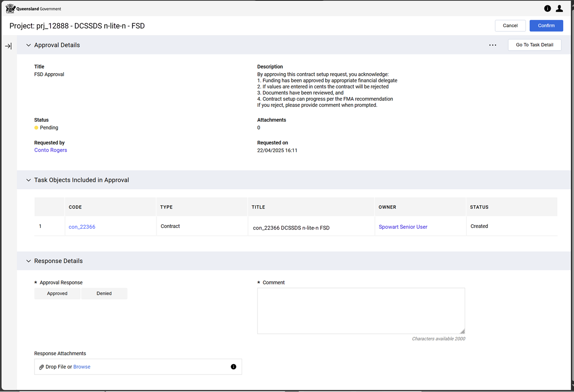
Task: Select the Denied response option
Action: pos(104,293)
